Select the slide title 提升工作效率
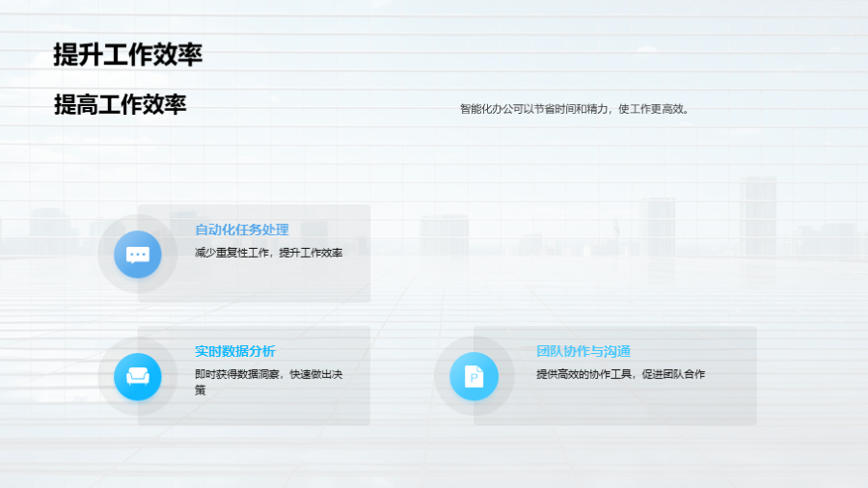 coord(127,55)
